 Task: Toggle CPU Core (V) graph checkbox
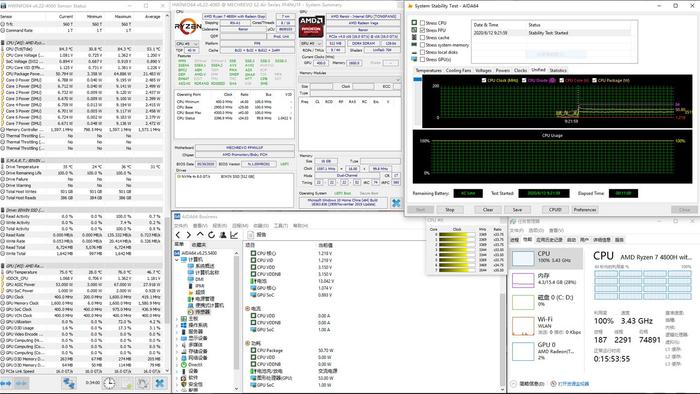point(562,80)
